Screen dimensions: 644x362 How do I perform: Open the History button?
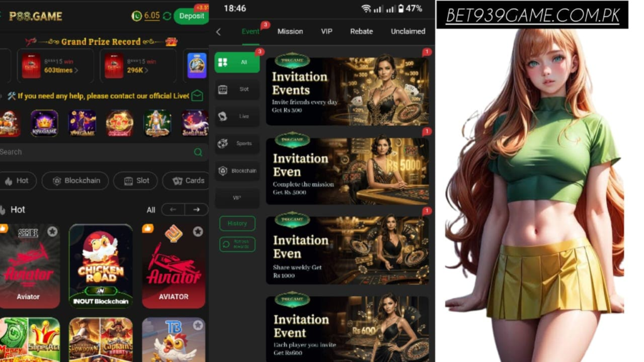tap(237, 223)
